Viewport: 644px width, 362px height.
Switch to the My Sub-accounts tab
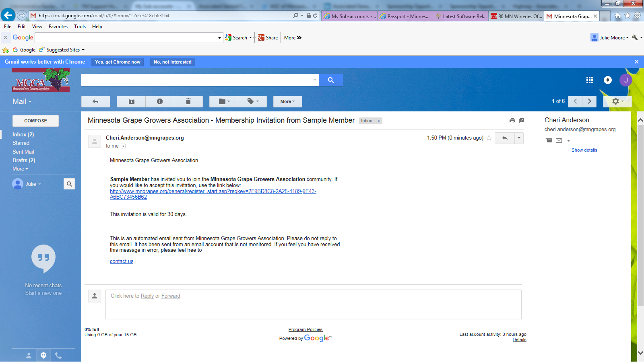[x=349, y=16]
